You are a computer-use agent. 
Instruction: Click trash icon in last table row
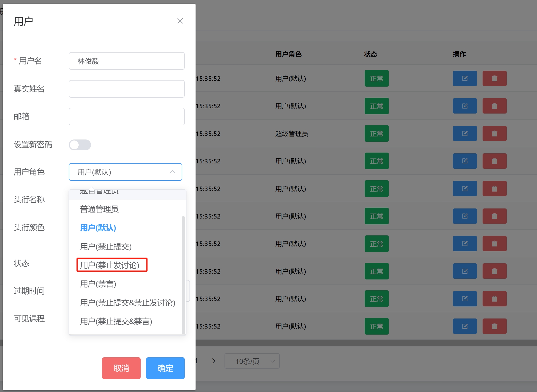494,326
